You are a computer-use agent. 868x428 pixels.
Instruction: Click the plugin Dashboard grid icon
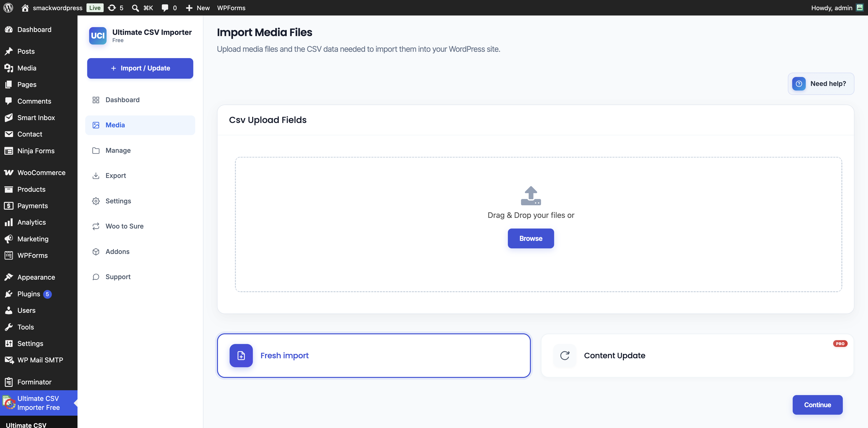(96, 100)
